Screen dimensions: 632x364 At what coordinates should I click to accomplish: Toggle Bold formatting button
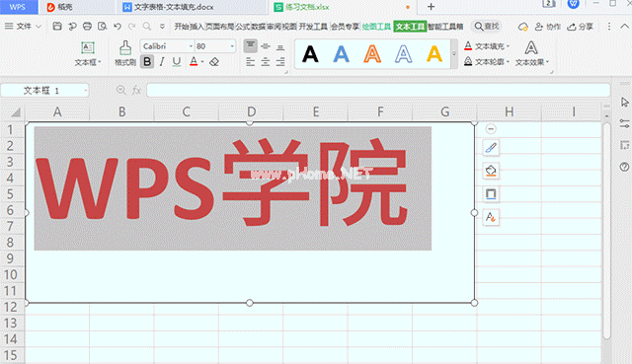[147, 61]
